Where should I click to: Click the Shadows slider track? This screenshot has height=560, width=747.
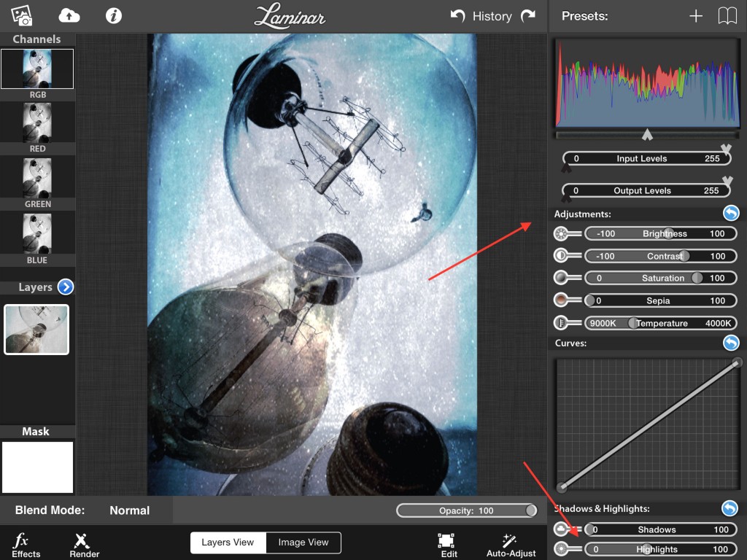660,529
